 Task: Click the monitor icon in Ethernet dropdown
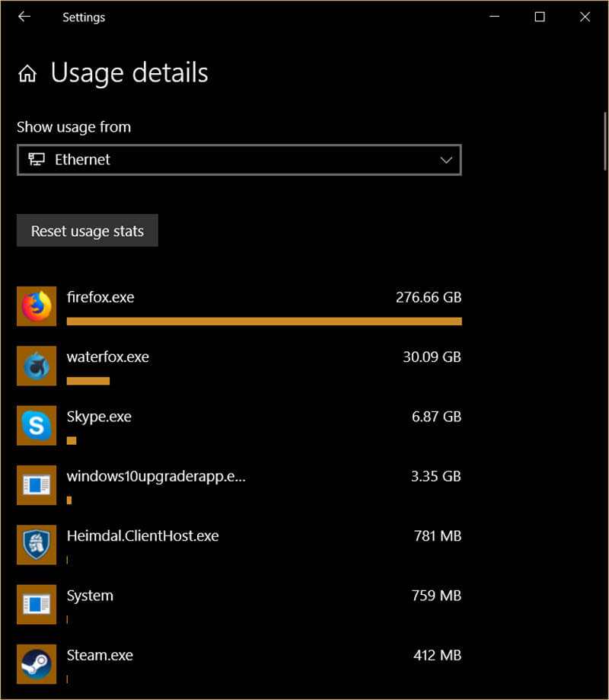(36, 159)
